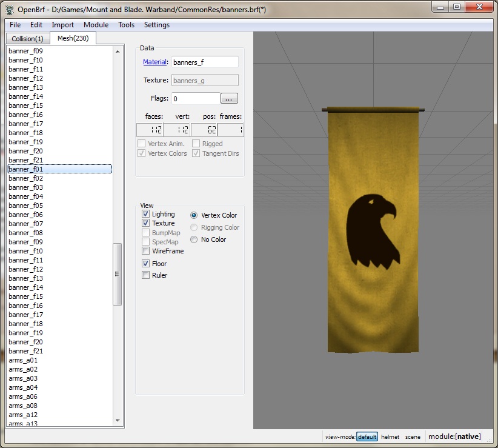This screenshot has height=448, width=498.
Task: Select arms_a06 in the mesh list
Action: 60,397
